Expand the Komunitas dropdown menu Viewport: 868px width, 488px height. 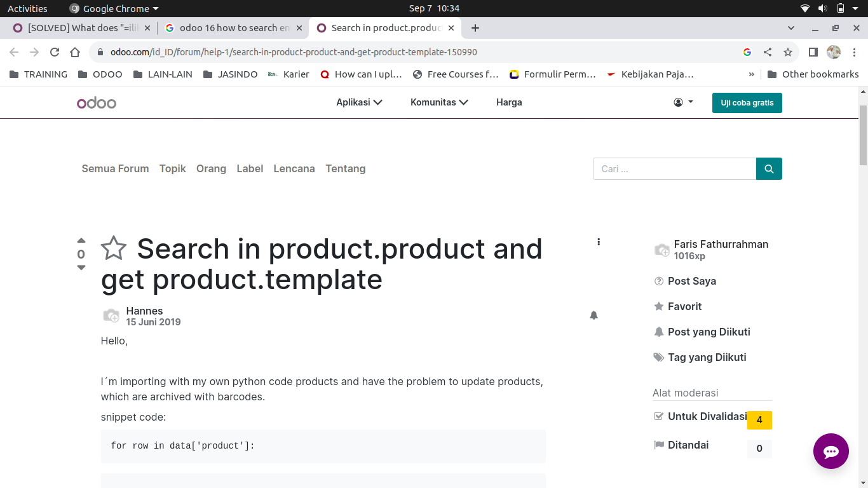[x=439, y=102]
